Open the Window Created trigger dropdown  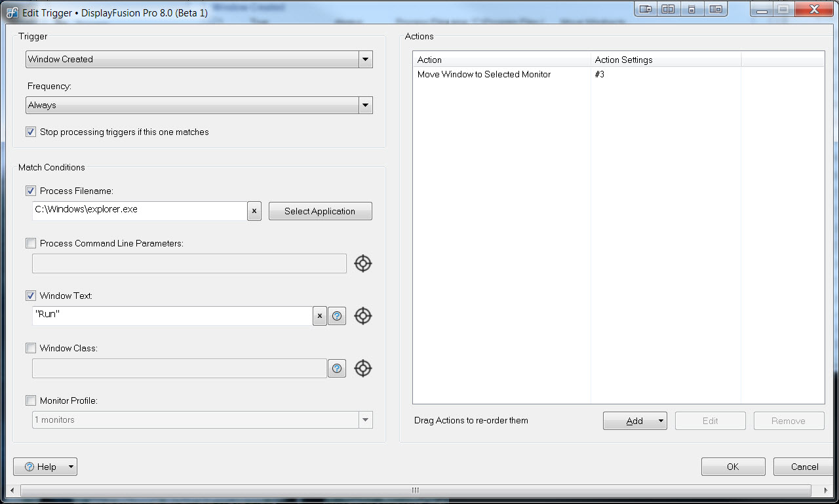tap(365, 60)
